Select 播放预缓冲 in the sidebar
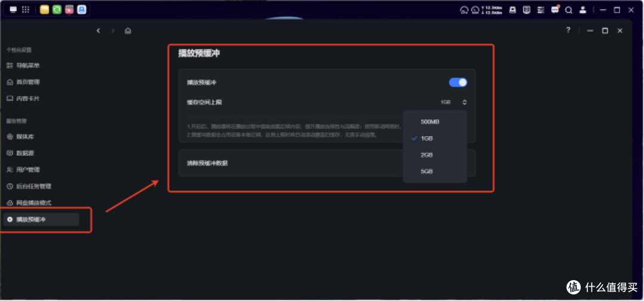 click(41, 219)
